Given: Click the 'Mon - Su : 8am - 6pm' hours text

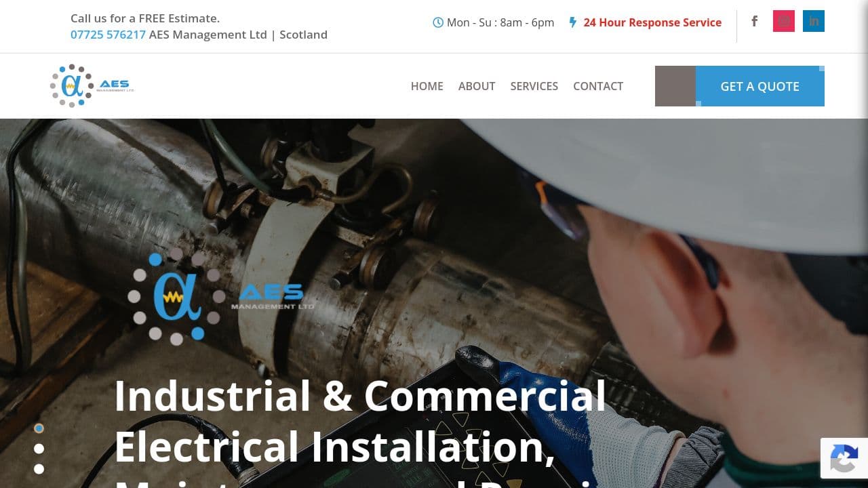Looking at the screenshot, I should (x=500, y=22).
